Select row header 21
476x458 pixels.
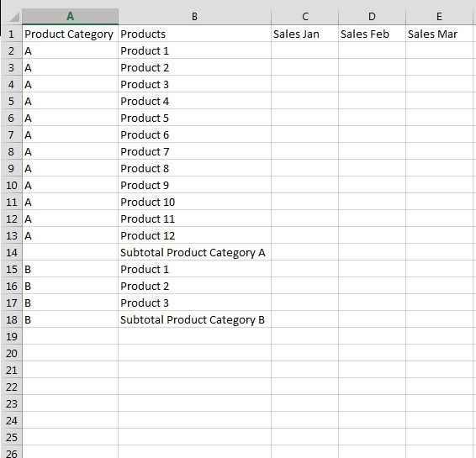tap(12, 370)
